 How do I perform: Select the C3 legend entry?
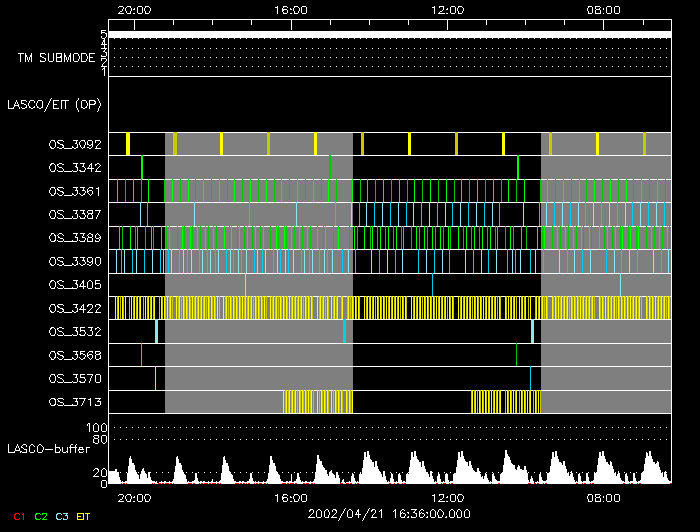[x=61, y=516]
